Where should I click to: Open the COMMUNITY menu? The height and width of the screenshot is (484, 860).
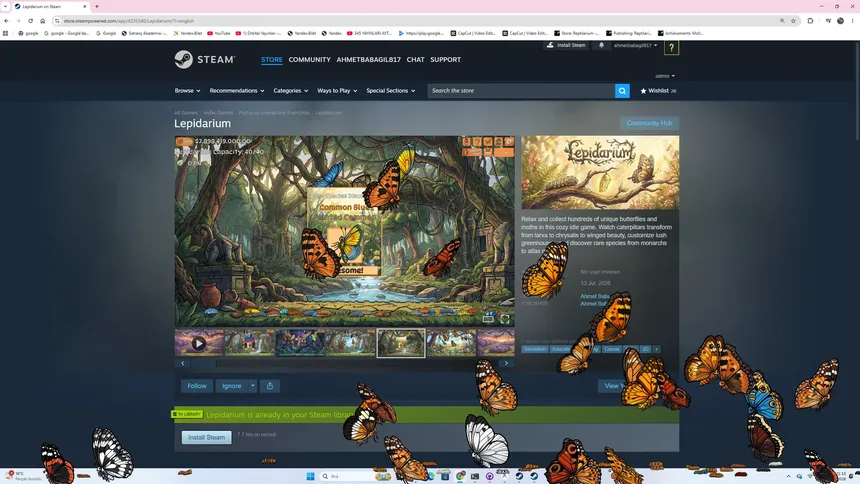(309, 59)
